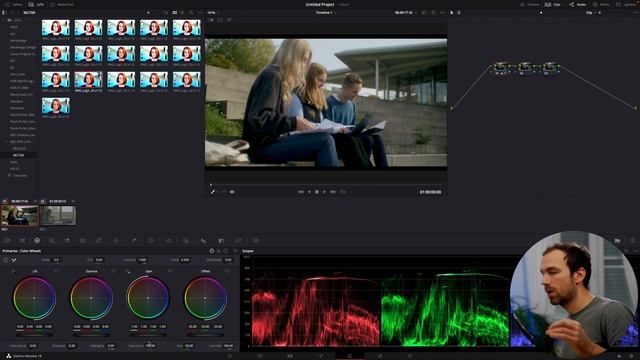Viewport: 640px width, 360px height.
Task: Toggle the Lightbox view
Action: point(627,4)
